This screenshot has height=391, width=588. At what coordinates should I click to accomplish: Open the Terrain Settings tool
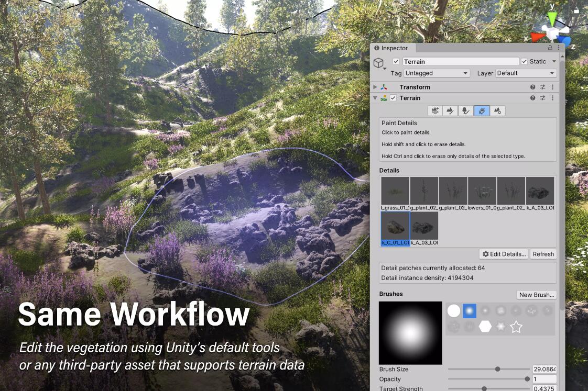pos(498,111)
